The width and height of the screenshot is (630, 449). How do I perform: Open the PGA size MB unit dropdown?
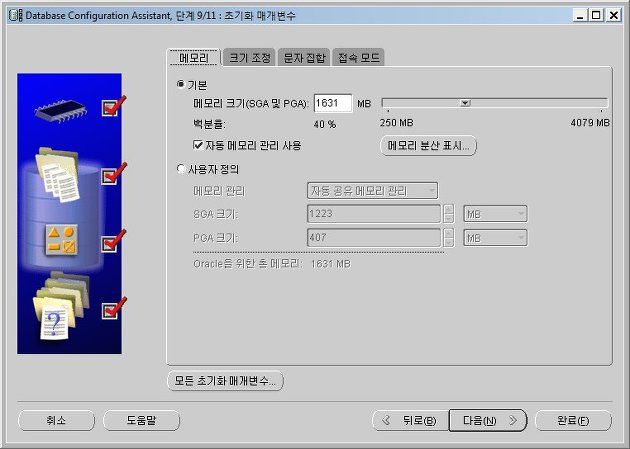point(495,238)
